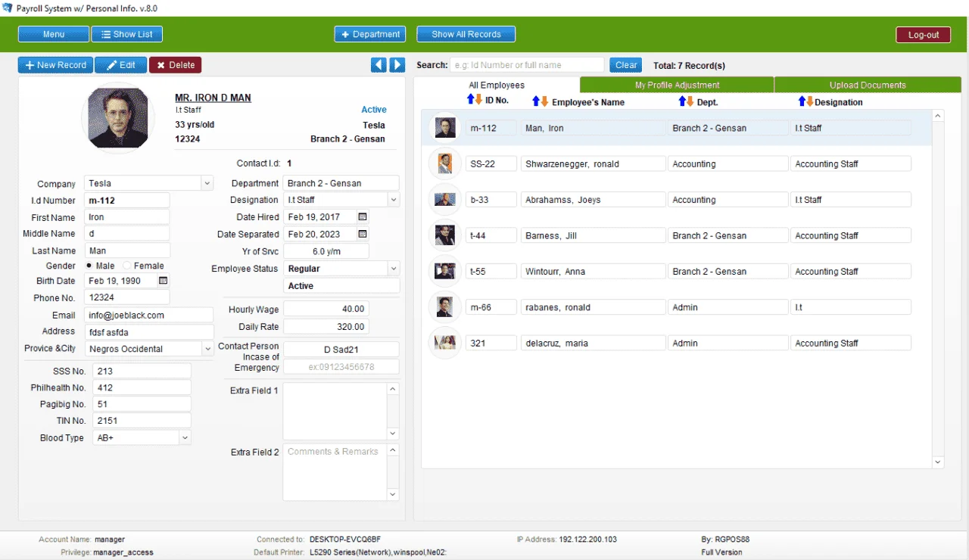Switch to All Employees tab
The width and height of the screenshot is (969, 560).
click(497, 85)
